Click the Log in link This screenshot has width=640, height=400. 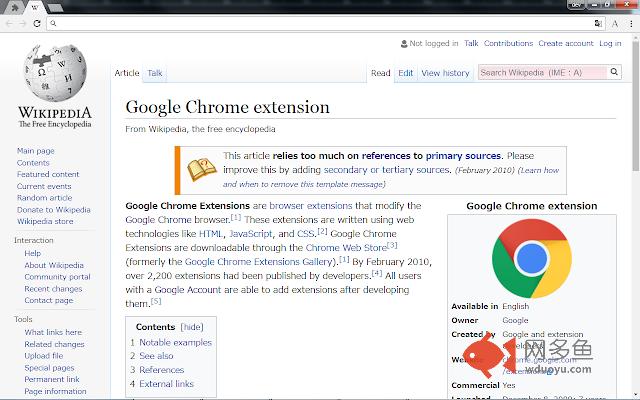coord(610,43)
